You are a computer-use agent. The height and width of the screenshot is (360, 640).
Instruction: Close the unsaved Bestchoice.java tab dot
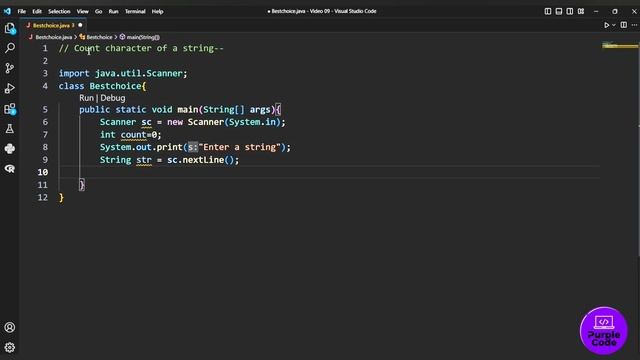pos(80,25)
